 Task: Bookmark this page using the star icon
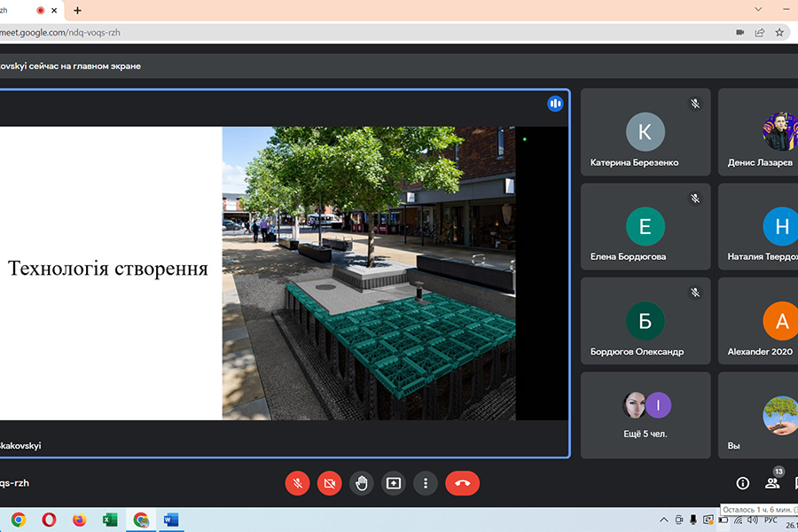click(x=779, y=32)
